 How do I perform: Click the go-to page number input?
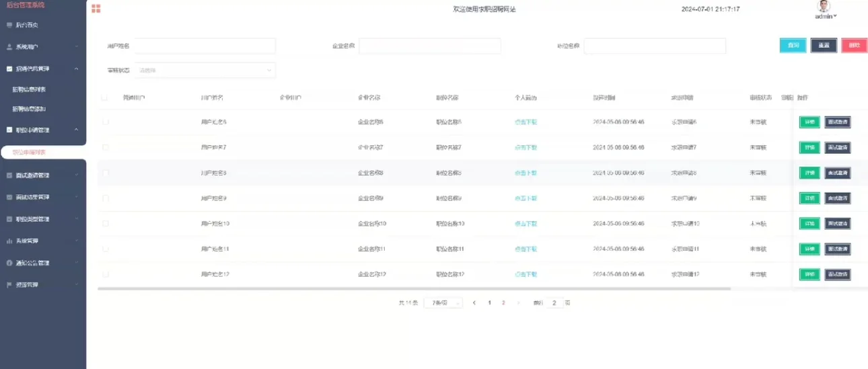coord(554,303)
